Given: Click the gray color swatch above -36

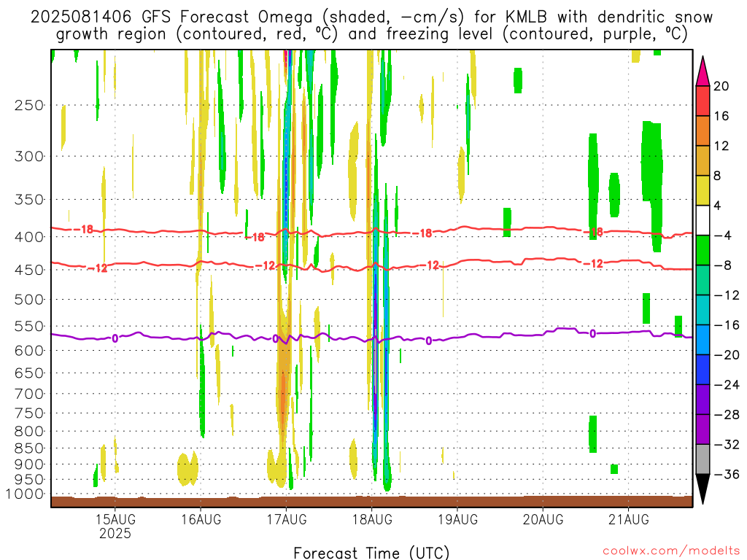Looking at the screenshot, I should point(703,459).
